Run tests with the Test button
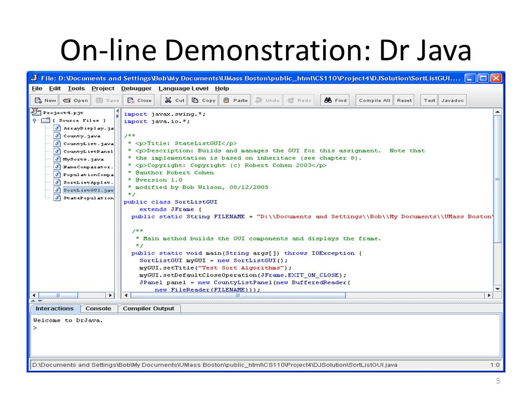The height and width of the screenshot is (399, 532). point(429,100)
